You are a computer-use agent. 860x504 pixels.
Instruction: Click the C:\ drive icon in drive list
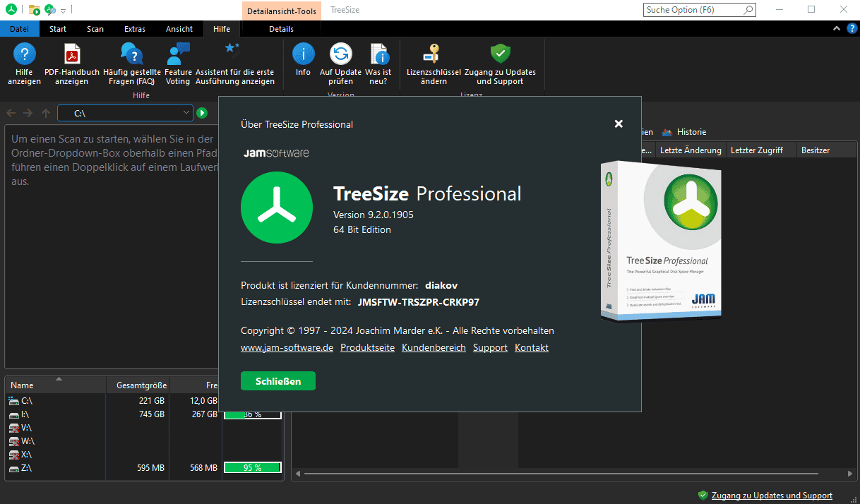coord(13,401)
